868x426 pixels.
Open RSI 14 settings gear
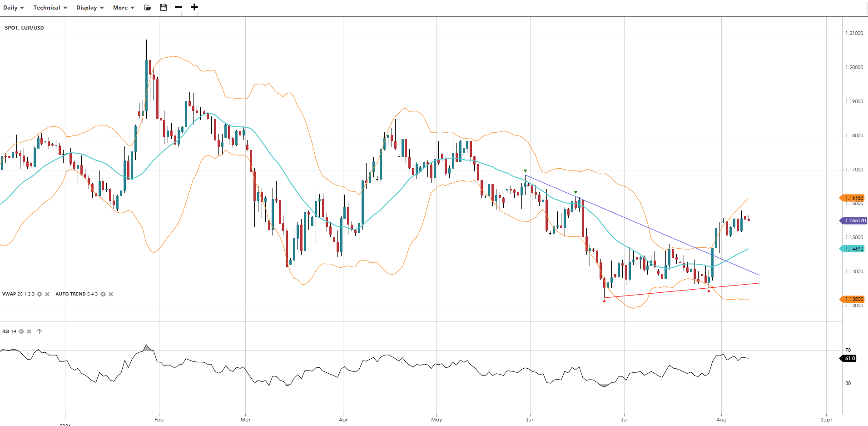21,331
